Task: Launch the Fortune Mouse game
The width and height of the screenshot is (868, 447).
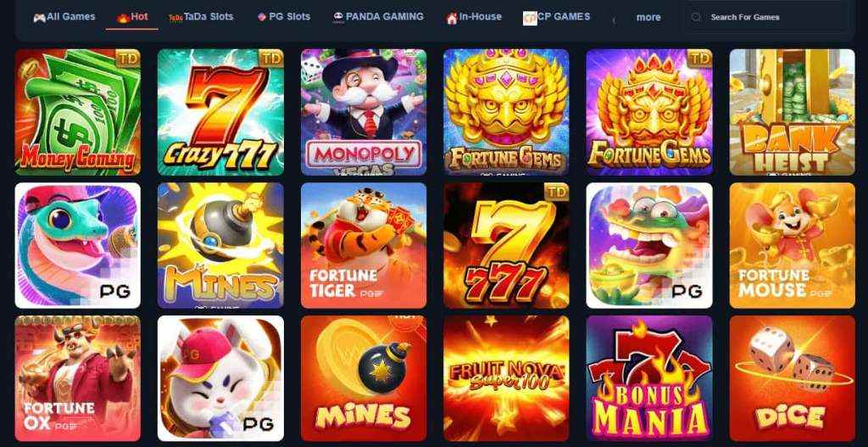Action: pos(793,245)
